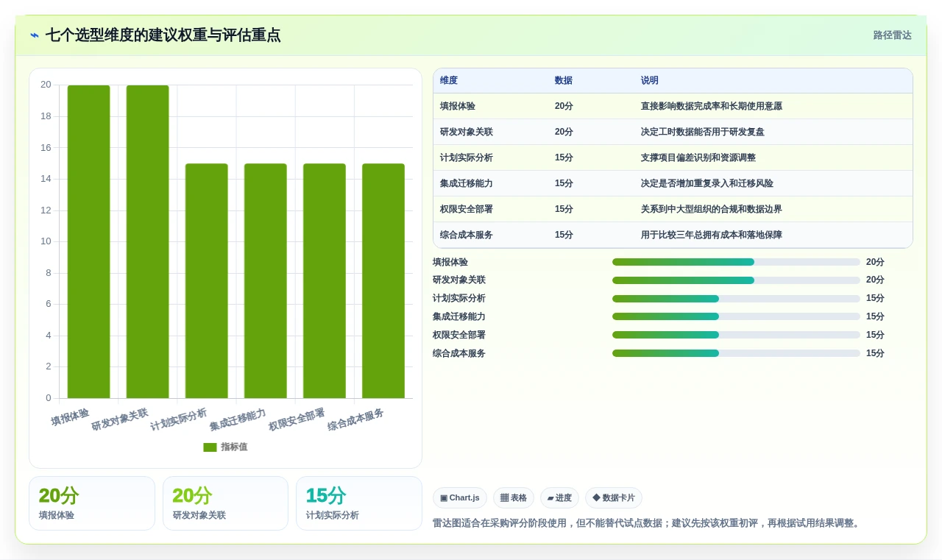Open the 20分 研发对象关联 data card
942x560 pixels.
pyautogui.click(x=225, y=503)
